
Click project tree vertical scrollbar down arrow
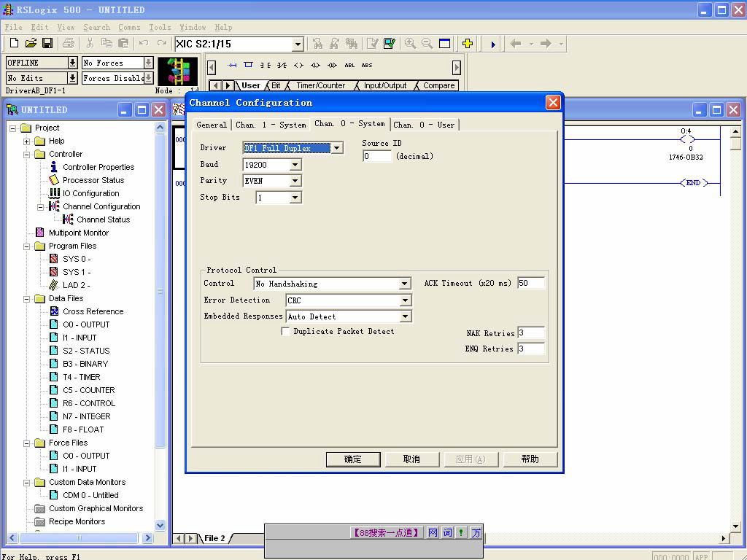pos(160,525)
